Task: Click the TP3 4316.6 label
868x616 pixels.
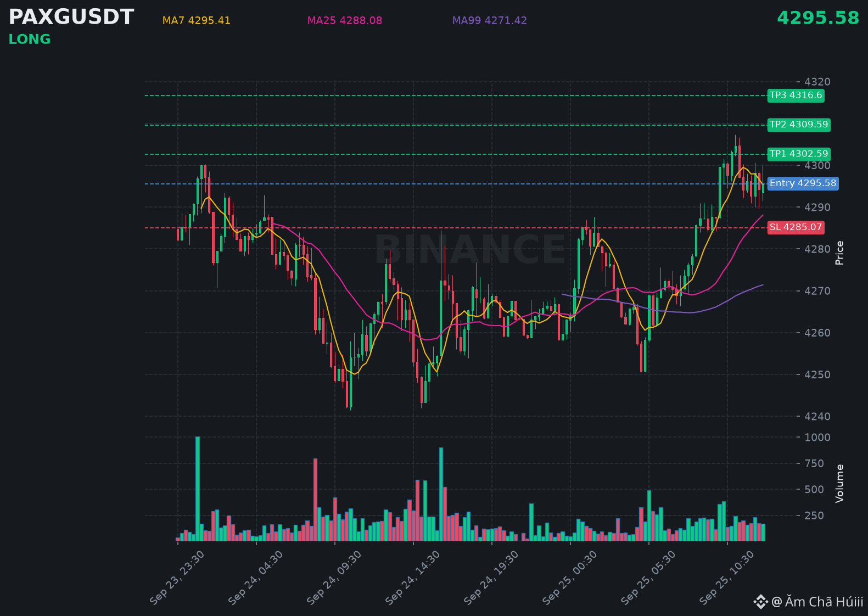Action: click(796, 96)
